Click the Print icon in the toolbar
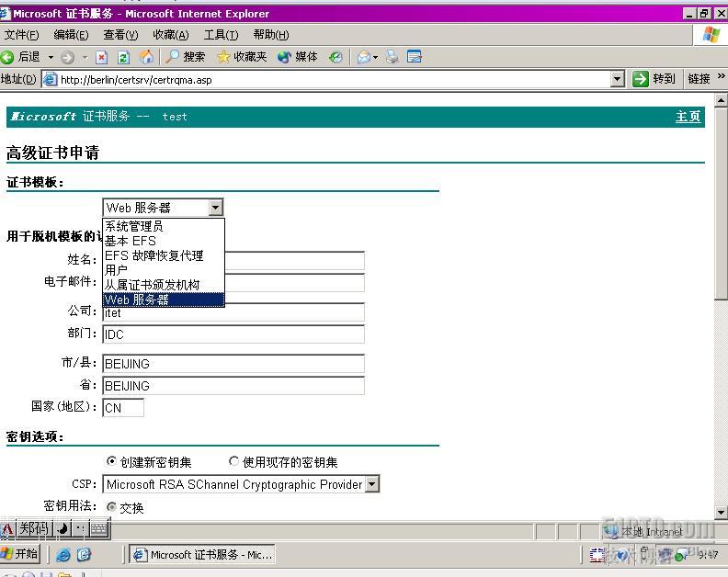This screenshot has height=577, width=728. coord(392,57)
